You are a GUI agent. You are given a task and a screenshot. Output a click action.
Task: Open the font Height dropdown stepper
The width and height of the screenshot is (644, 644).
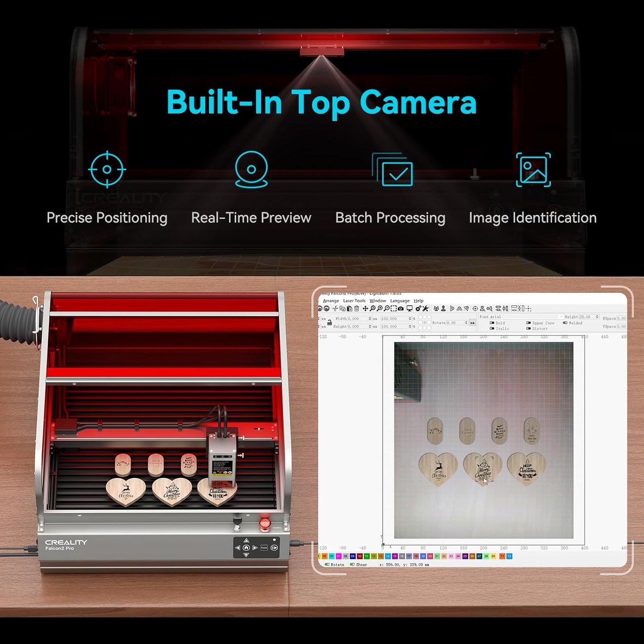click(x=597, y=317)
